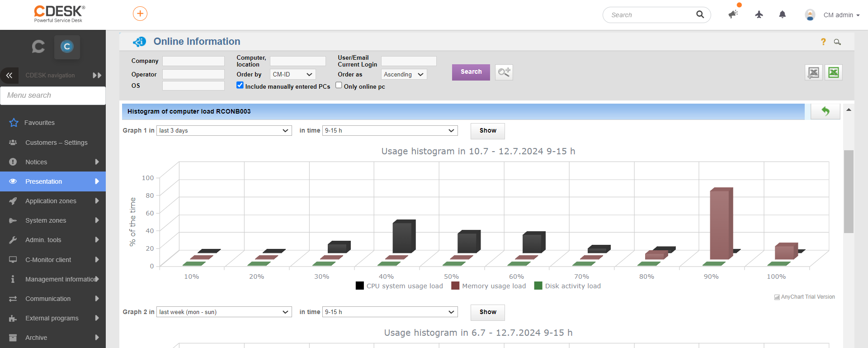Click the advanced search magnifier-plus icon
The image size is (868, 348).
coord(504,72)
